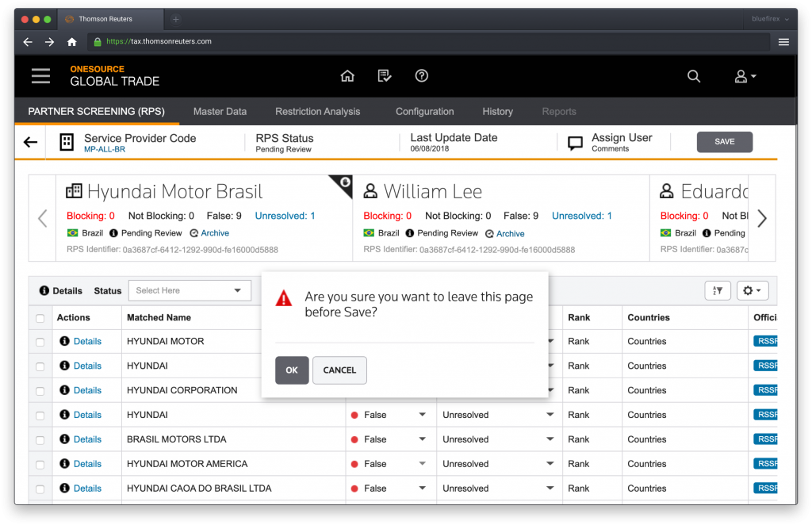Switch to the Restriction Analysis tab

pos(317,111)
